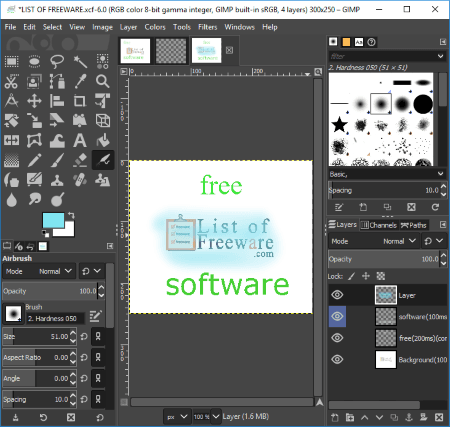Select the Free Select lasso tool
Screen dimensions: 450x427
(57, 61)
